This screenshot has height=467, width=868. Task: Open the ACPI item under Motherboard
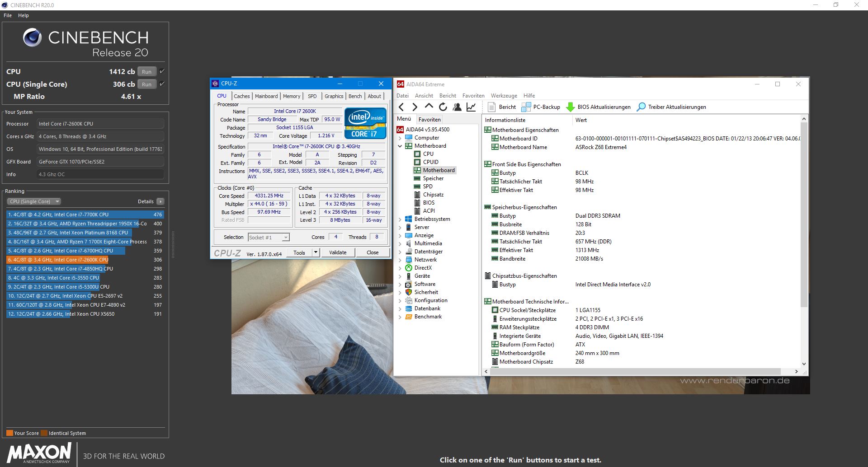(x=428, y=210)
